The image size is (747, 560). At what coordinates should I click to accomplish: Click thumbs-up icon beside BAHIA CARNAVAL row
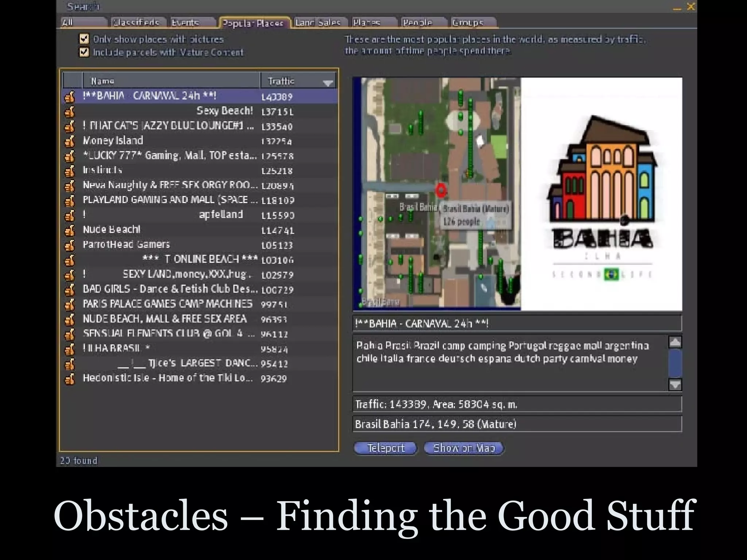tap(70, 97)
